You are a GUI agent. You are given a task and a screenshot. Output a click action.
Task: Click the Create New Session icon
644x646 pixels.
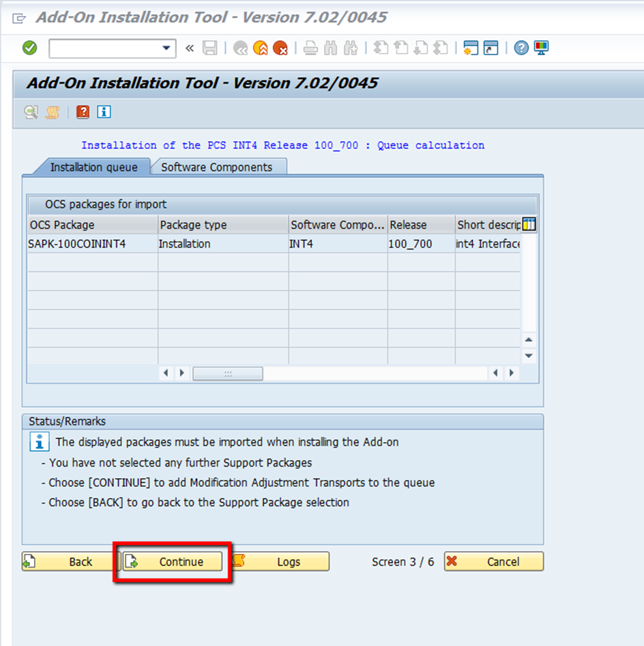click(x=471, y=48)
